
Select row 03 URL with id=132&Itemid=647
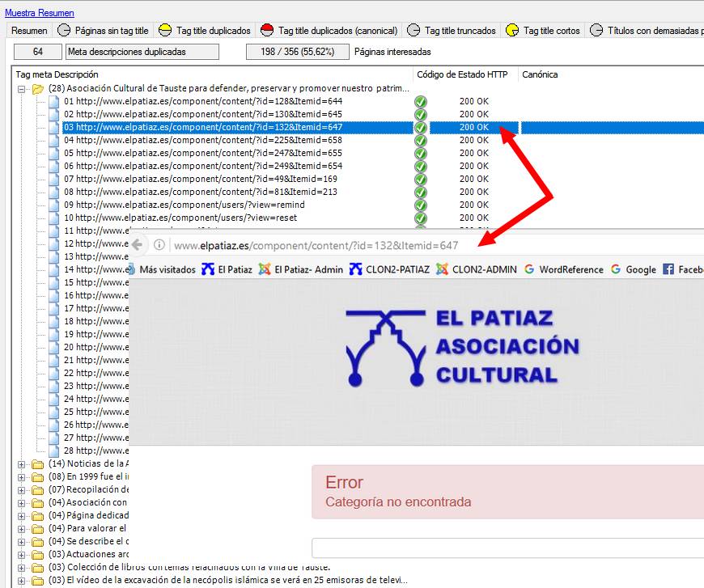203,128
